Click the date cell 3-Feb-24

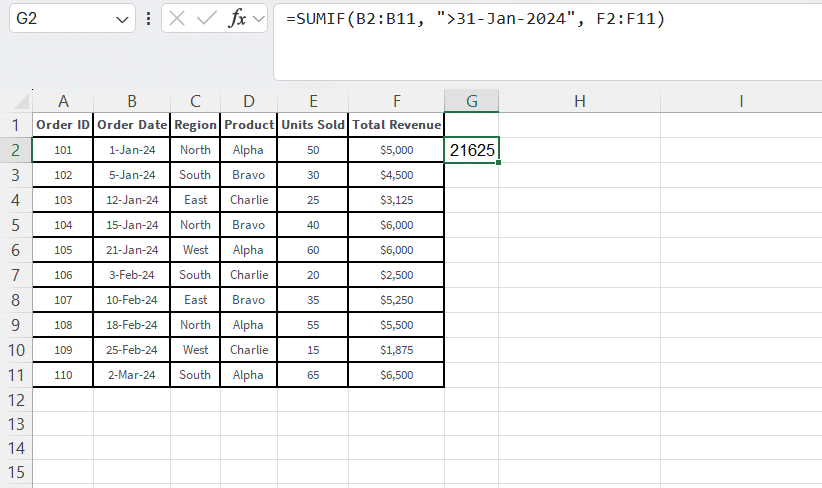pos(132,275)
